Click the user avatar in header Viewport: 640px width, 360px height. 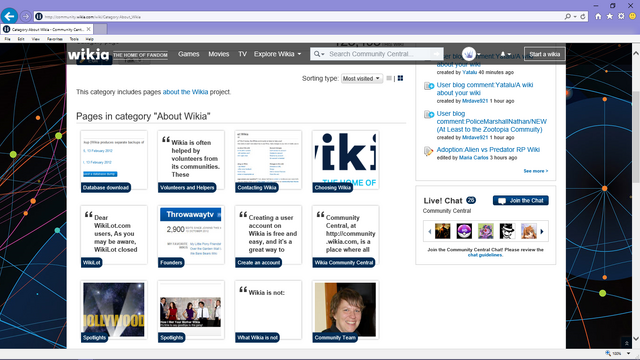(469, 54)
